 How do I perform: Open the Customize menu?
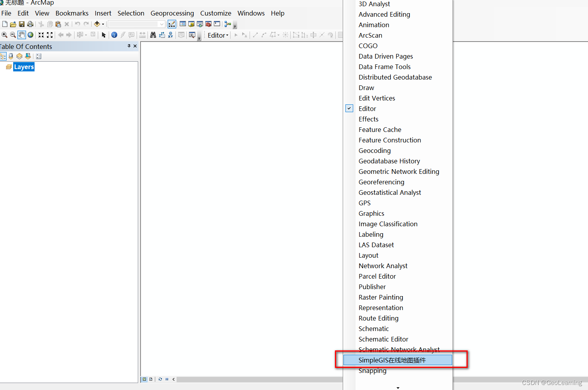point(216,13)
